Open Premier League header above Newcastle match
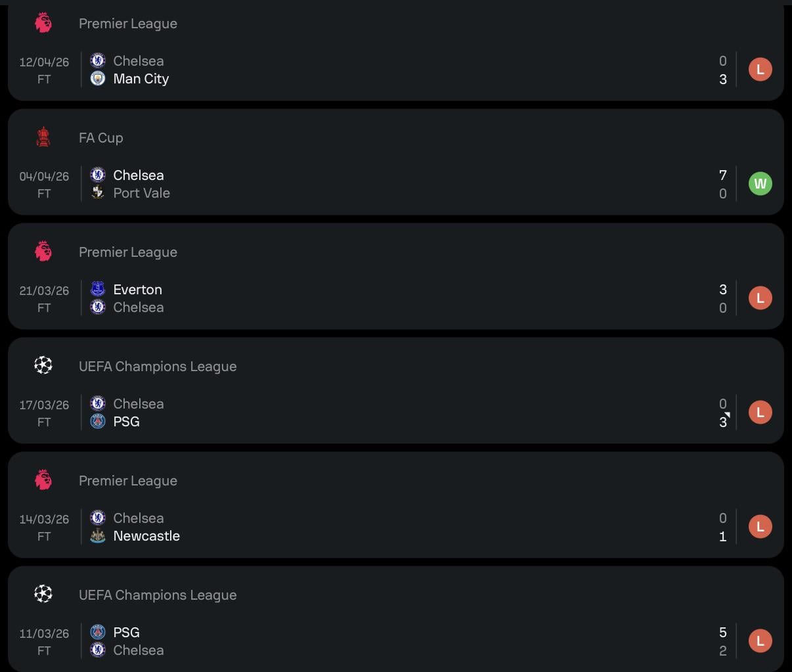 (x=128, y=481)
